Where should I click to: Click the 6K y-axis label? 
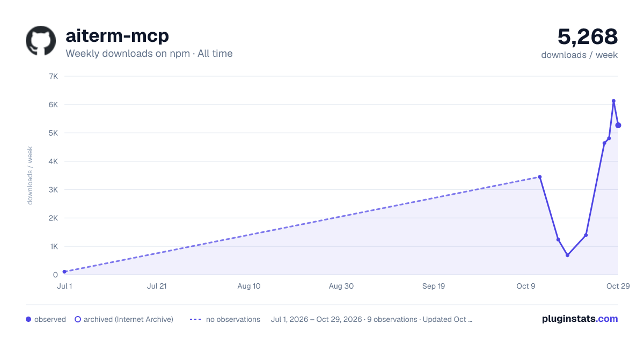pos(53,105)
